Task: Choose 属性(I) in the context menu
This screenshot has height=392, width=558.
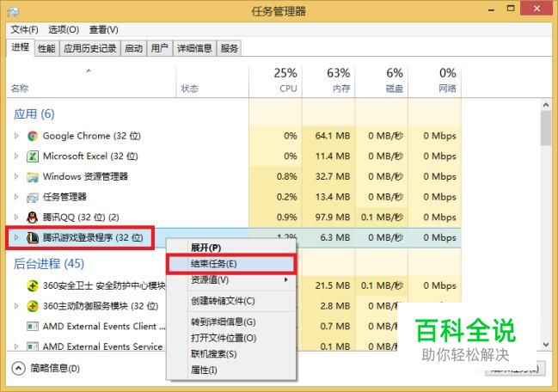Action: (x=231, y=370)
